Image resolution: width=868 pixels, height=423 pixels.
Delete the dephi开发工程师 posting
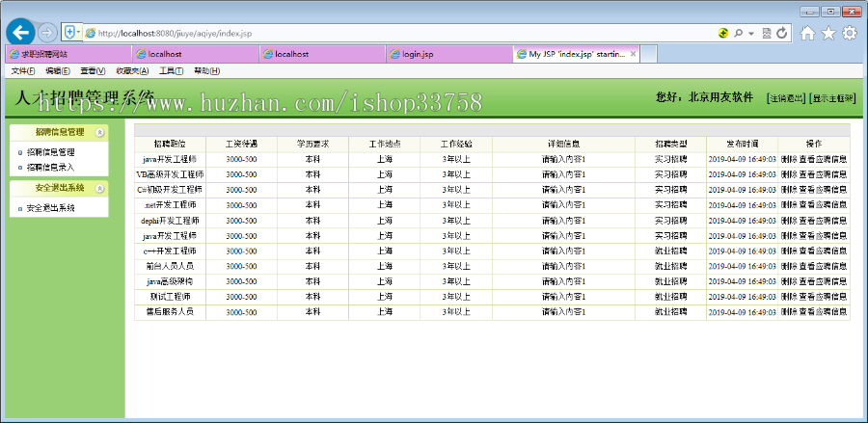tap(789, 220)
